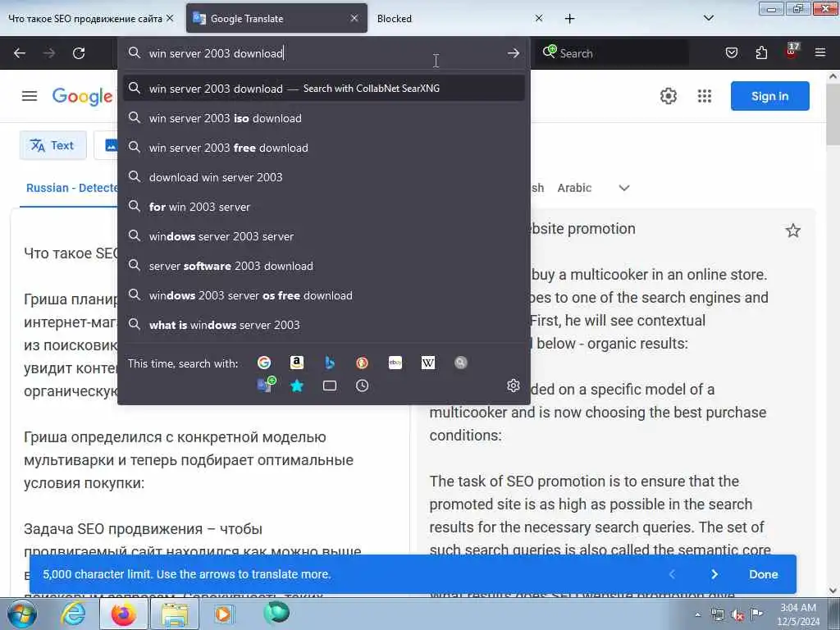Choose suggestion win server 2003 iso download
The image size is (840, 630).
click(x=323, y=118)
